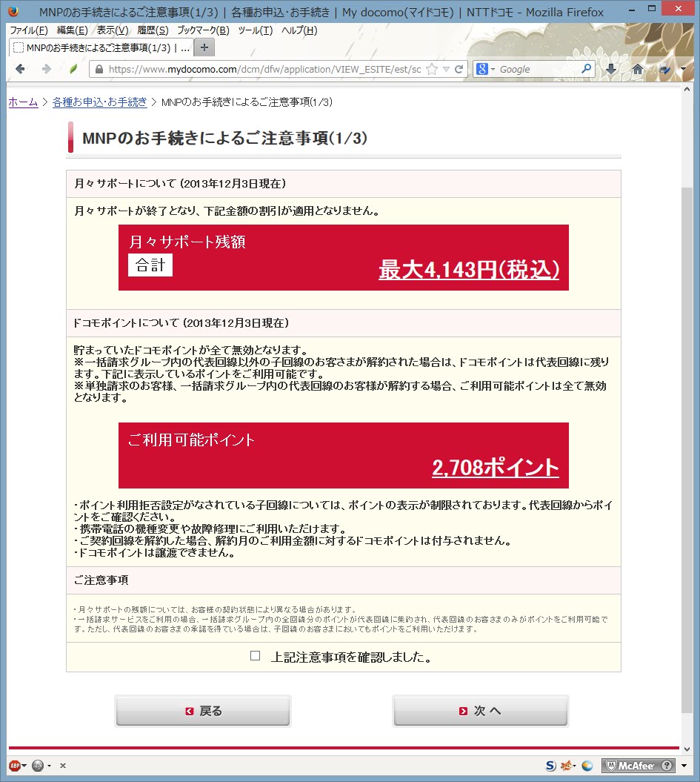Viewport: 700px width, 782px height.
Task: Reload the page with the refresh icon
Action: 459,70
